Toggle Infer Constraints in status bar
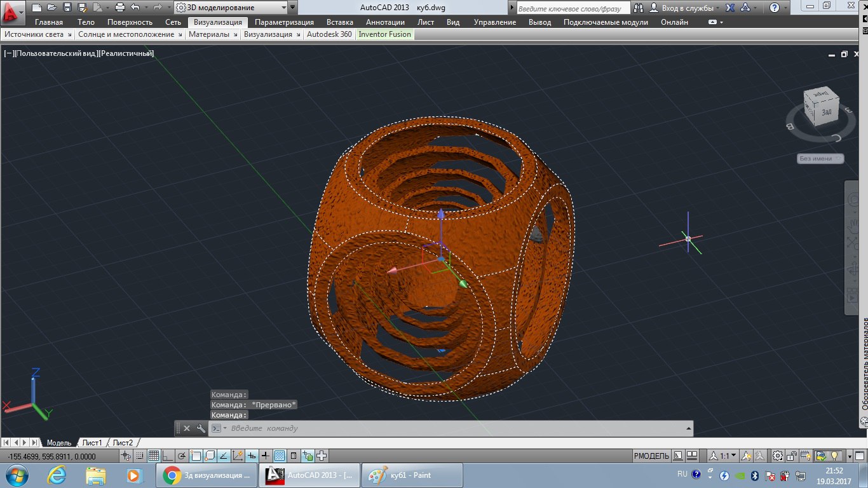The image size is (868, 488). pyautogui.click(x=126, y=456)
